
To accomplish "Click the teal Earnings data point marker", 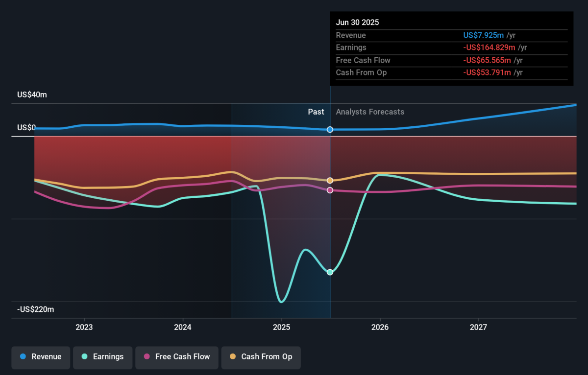I will [330, 272].
